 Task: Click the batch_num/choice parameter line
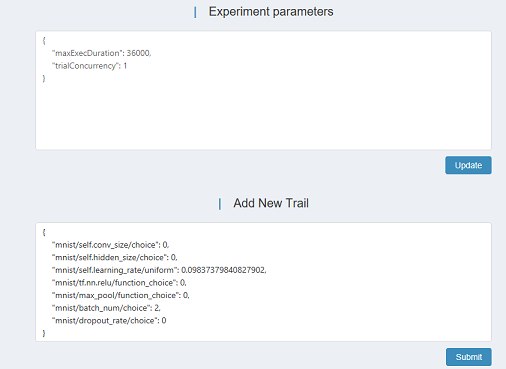click(x=106, y=308)
